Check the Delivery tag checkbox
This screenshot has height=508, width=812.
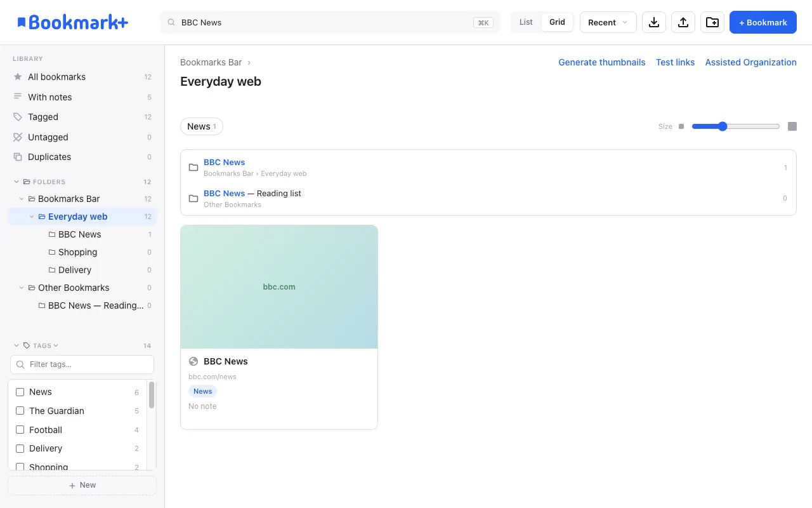tap(20, 448)
